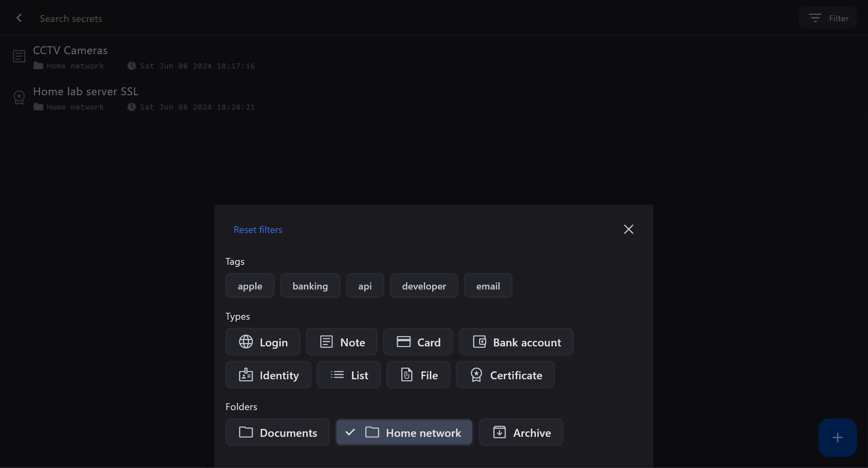This screenshot has width=868, height=468.
Task: Open the Filter menu button
Action: tap(828, 18)
